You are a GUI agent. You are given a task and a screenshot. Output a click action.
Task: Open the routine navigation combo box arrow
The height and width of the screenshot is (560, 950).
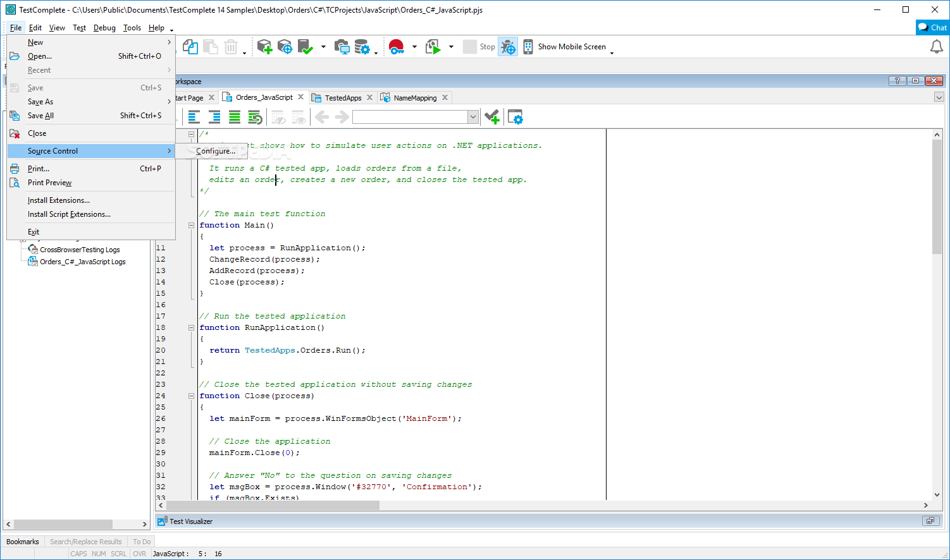472,117
